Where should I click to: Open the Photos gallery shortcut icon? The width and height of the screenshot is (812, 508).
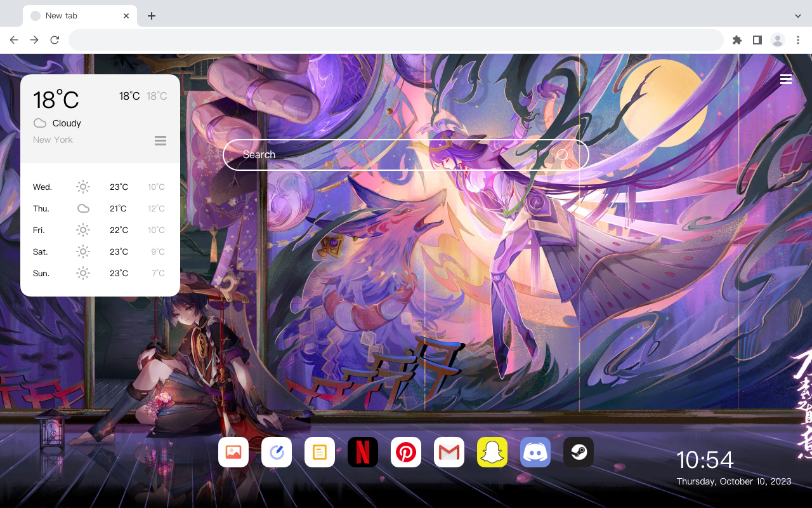pyautogui.click(x=233, y=452)
